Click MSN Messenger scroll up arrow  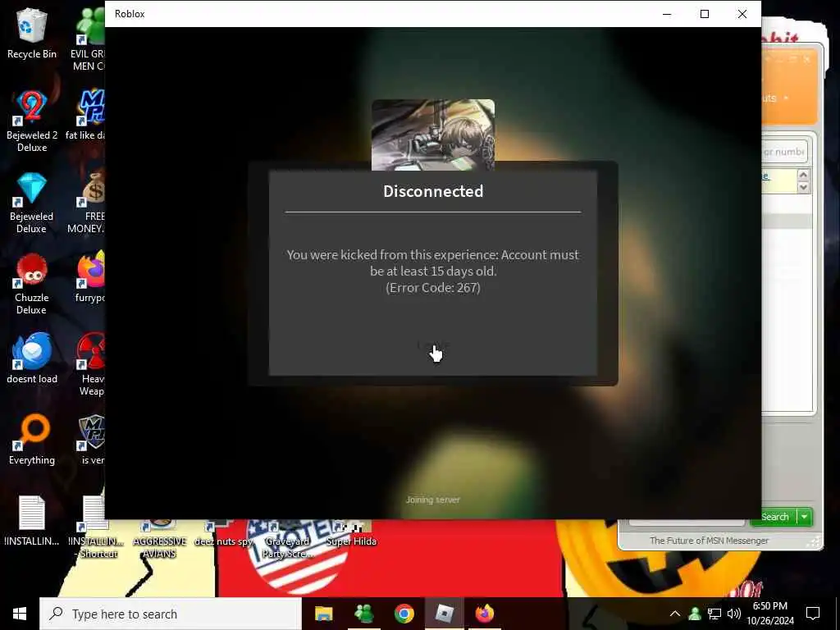click(x=803, y=176)
